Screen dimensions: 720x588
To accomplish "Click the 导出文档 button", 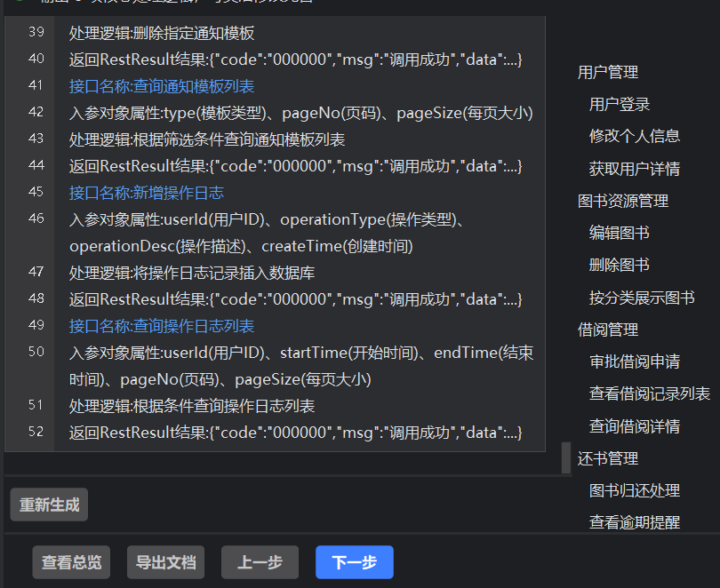I will tap(165, 562).
